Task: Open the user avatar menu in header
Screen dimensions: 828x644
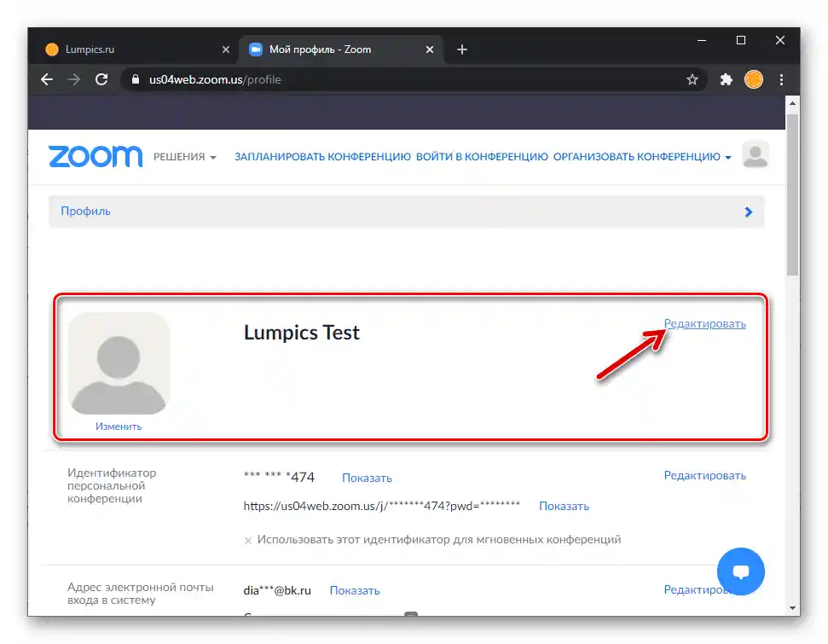Action: click(x=756, y=154)
